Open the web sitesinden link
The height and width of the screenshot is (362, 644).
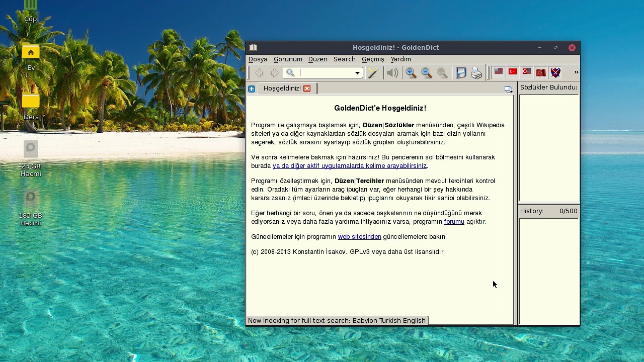pyautogui.click(x=360, y=237)
